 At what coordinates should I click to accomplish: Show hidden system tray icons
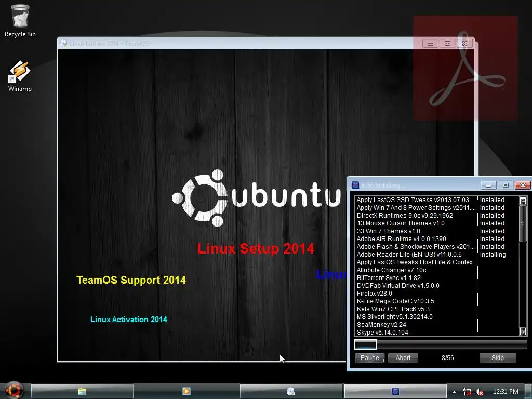click(454, 392)
